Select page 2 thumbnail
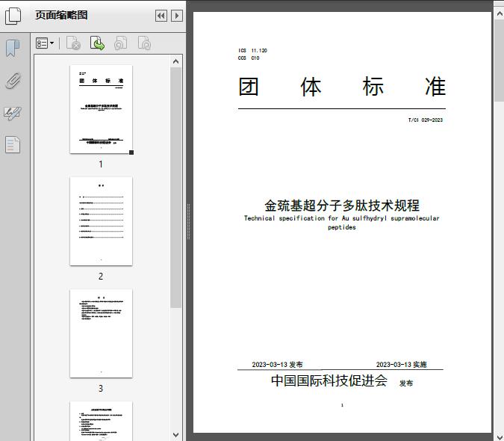 [101, 221]
